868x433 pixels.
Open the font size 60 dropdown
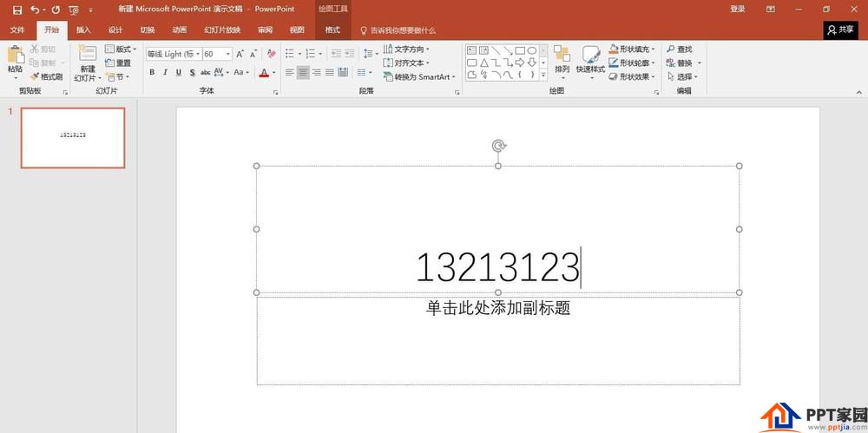click(x=228, y=54)
